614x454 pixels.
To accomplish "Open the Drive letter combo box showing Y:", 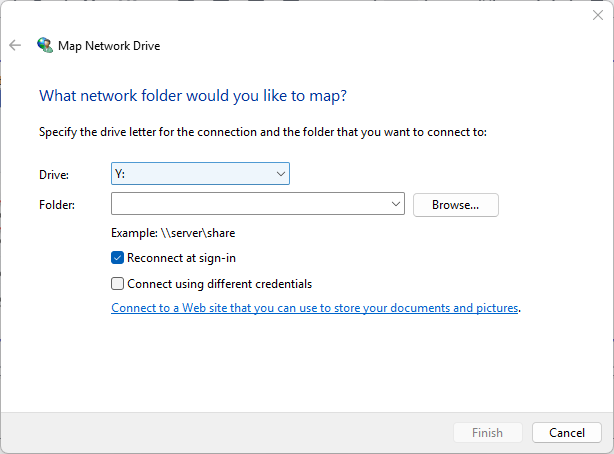I will coord(200,174).
